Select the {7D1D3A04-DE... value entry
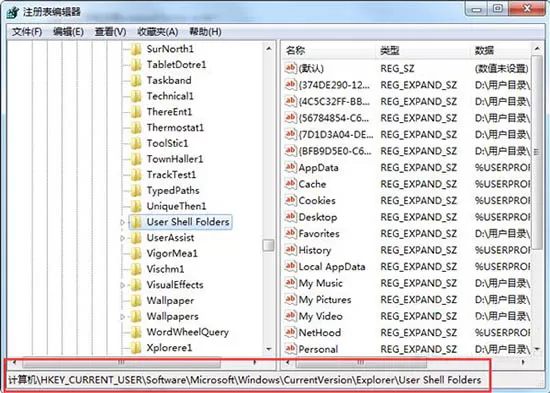 336,134
